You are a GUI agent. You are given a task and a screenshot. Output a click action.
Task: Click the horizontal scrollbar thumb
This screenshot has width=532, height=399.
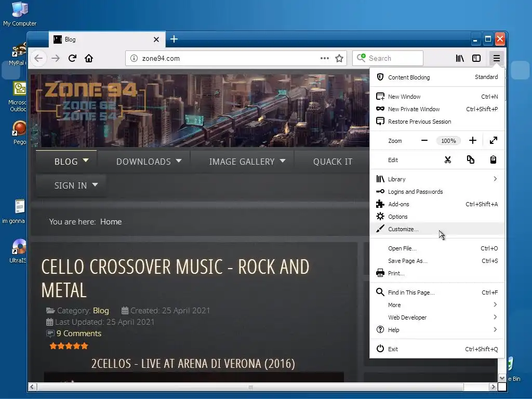coord(250,387)
